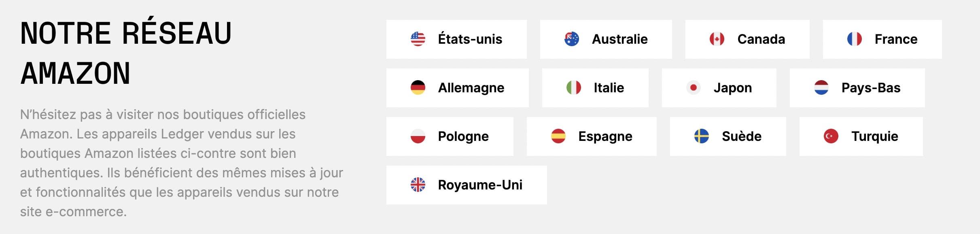This screenshot has width=980, height=234.
Task: Click the Australian flag icon
Action: tap(571, 39)
